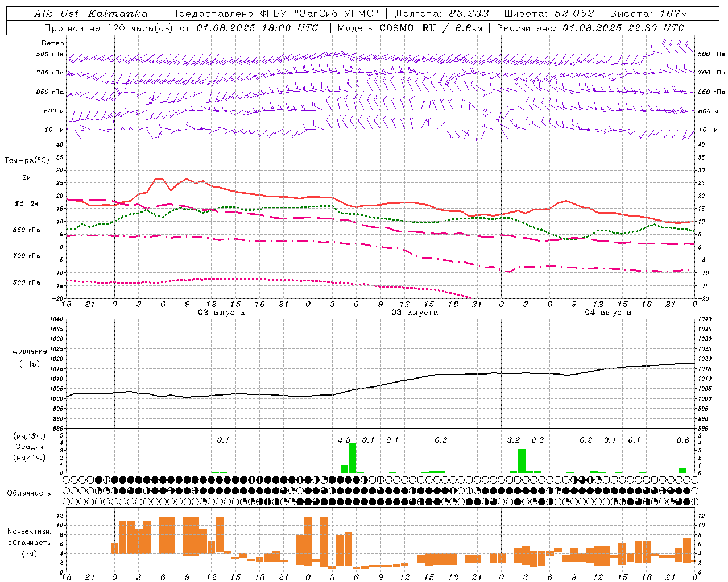Click the (мм/3ч.) unit label
The height and width of the screenshot is (582, 728).
pos(30,436)
